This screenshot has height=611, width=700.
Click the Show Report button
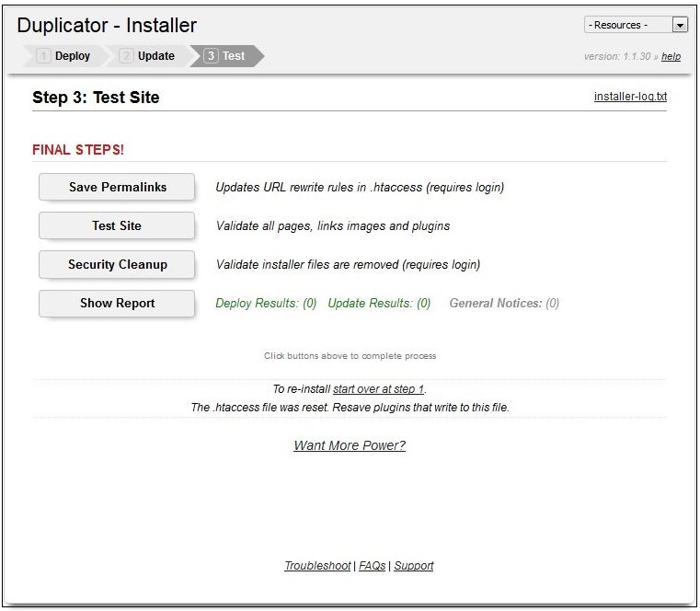[x=117, y=303]
